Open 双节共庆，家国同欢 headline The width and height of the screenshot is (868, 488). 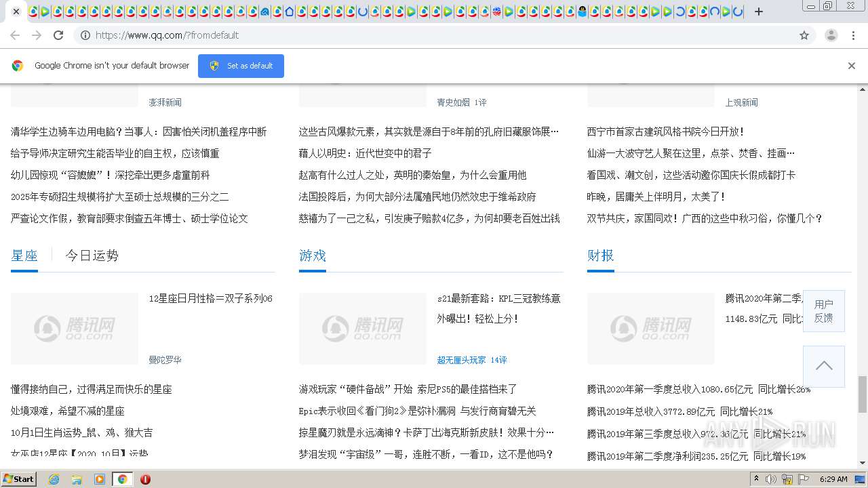click(705, 218)
